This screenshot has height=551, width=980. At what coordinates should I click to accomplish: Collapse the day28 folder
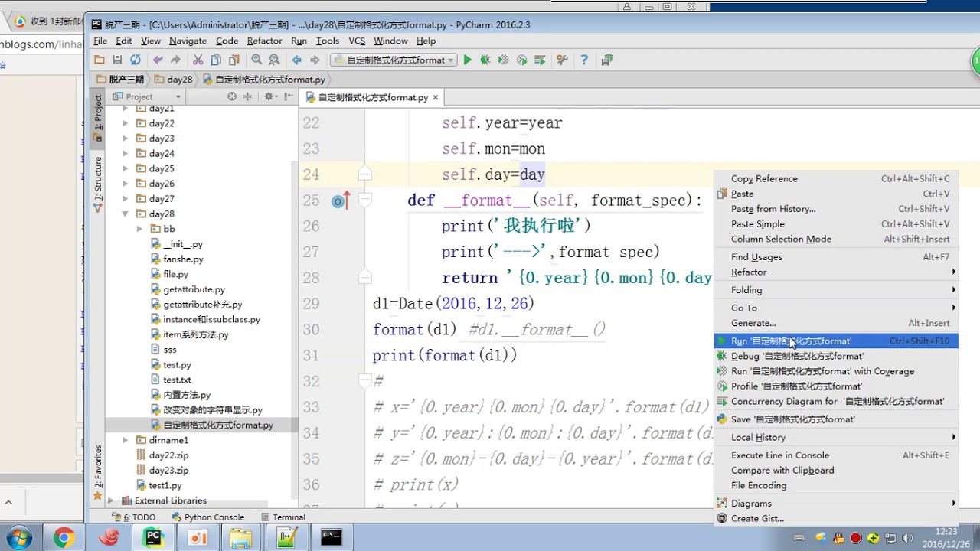point(125,214)
